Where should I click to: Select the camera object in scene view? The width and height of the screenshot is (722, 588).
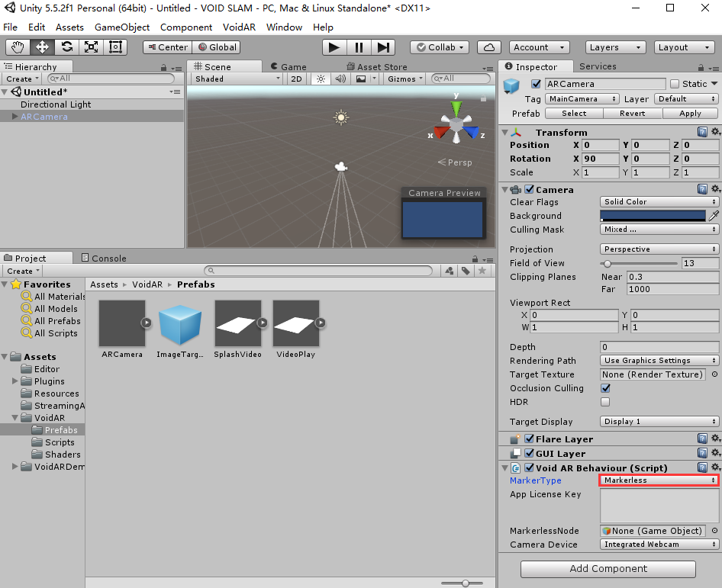340,166
